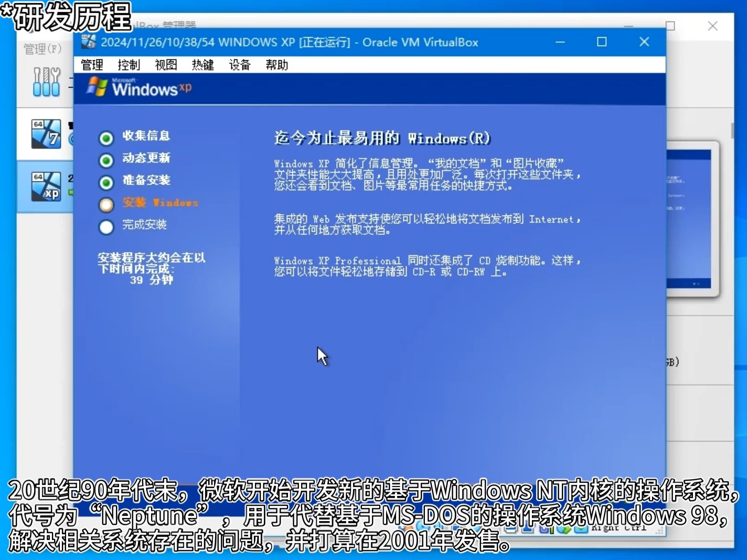Open the 管理 menu in the VM window
This screenshot has height=560, width=747.
click(92, 65)
